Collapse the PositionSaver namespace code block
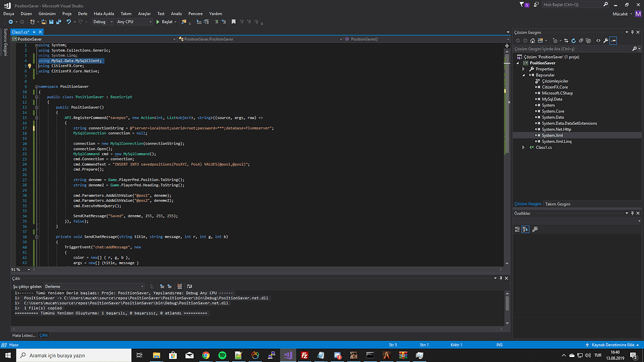 pyautogui.click(x=36, y=86)
